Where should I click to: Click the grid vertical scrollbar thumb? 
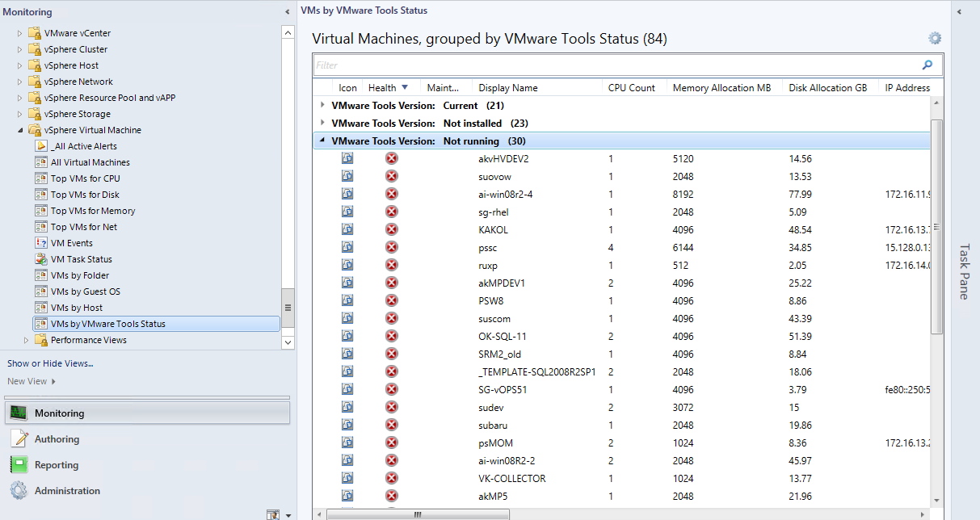point(937,227)
